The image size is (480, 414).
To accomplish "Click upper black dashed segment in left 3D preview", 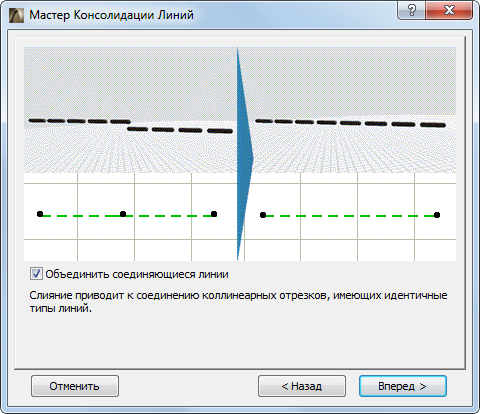I will tap(79, 121).
